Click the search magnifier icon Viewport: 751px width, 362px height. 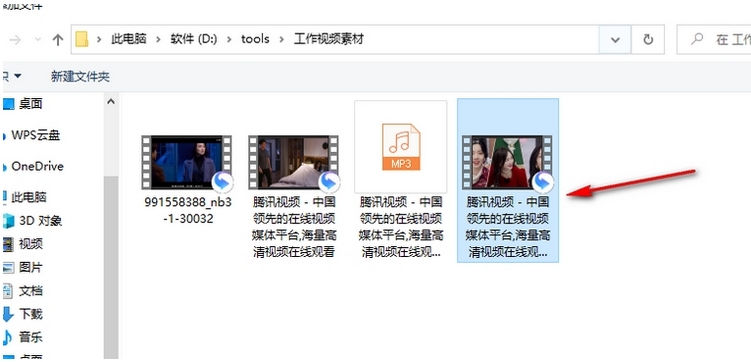(x=698, y=39)
